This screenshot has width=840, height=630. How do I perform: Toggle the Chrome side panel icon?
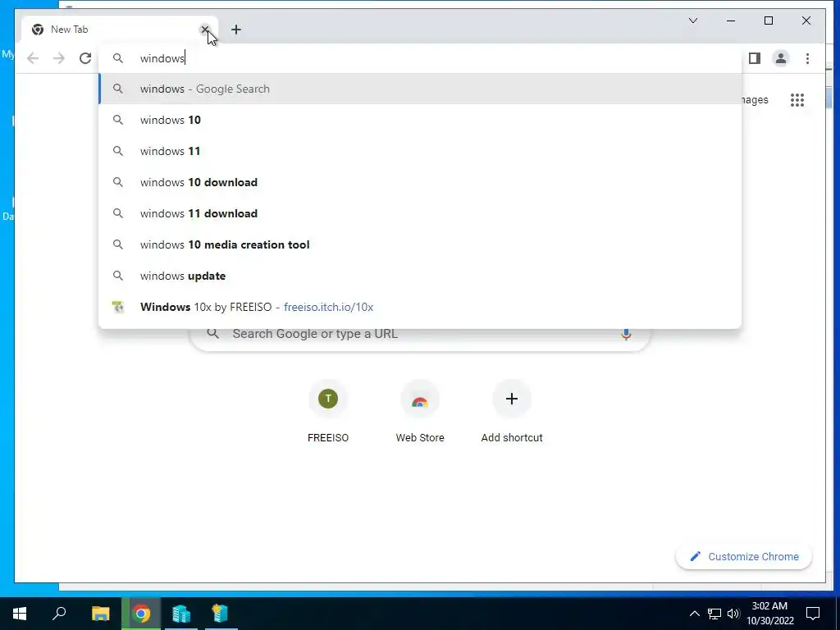click(755, 58)
